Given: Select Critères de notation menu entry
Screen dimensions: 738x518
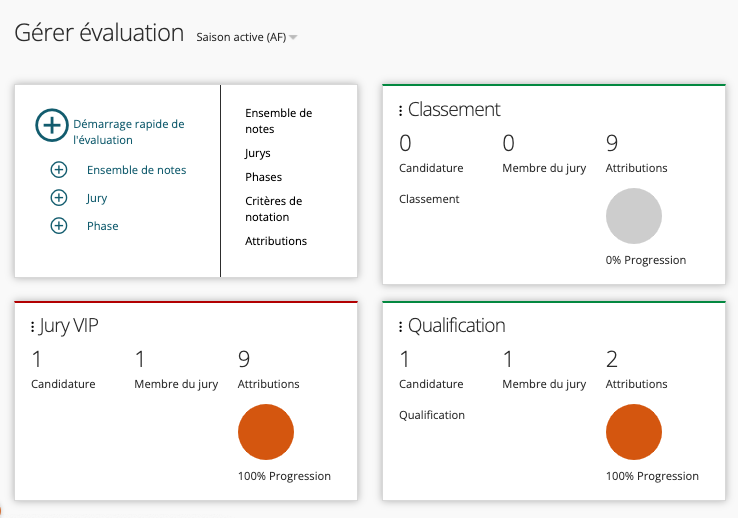Looking at the screenshot, I should (x=273, y=209).
